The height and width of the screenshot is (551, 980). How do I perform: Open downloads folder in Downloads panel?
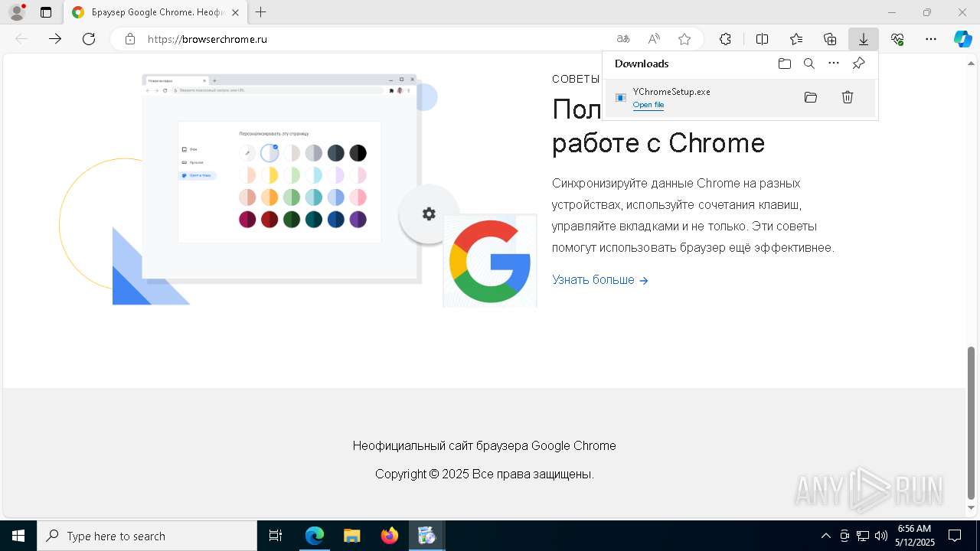click(785, 64)
